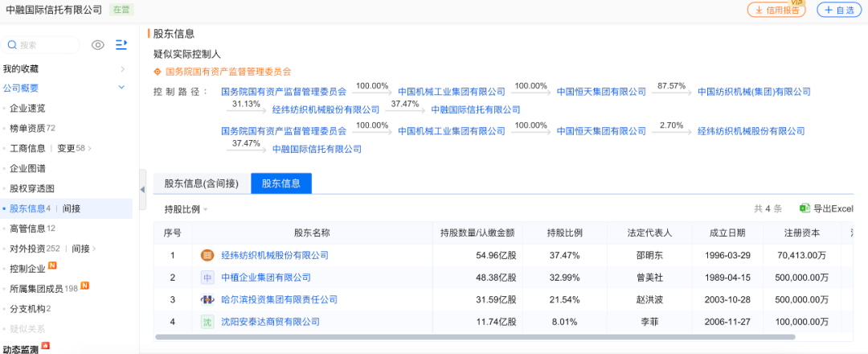Open 控制企业 in sidebar
This screenshot has height=354, width=868.
(27, 269)
